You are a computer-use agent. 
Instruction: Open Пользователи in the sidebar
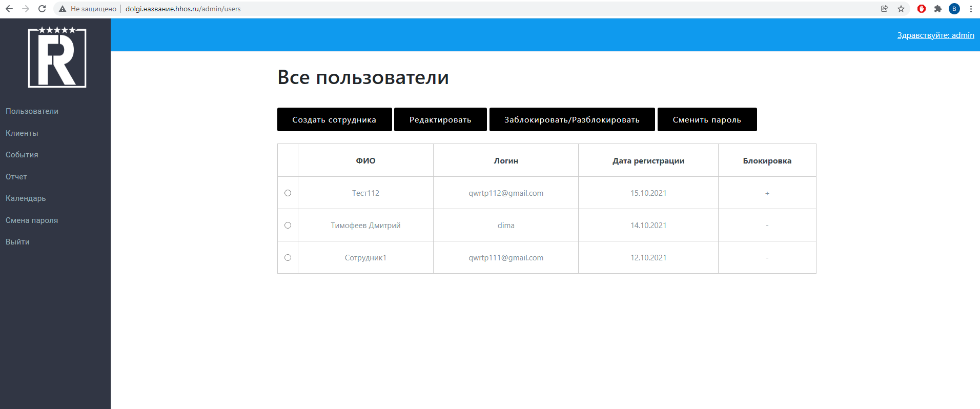click(32, 111)
